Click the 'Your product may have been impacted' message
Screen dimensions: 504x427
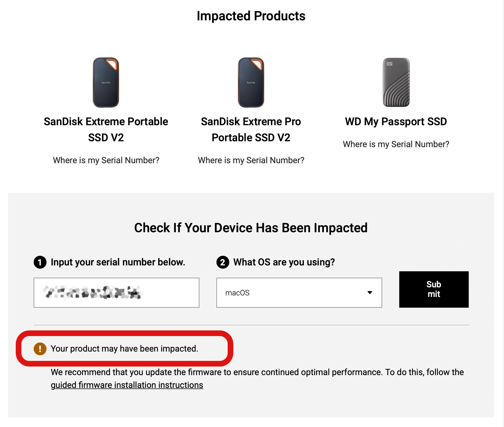click(124, 349)
